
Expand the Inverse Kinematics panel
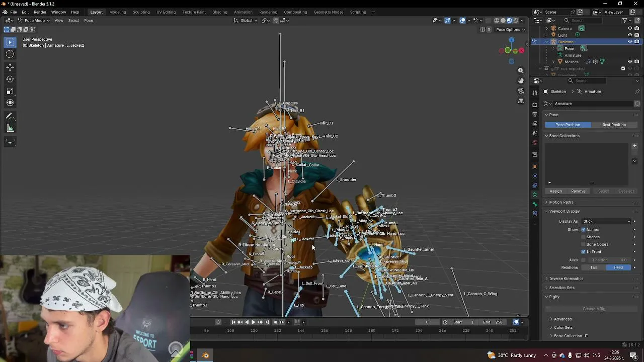(566, 279)
